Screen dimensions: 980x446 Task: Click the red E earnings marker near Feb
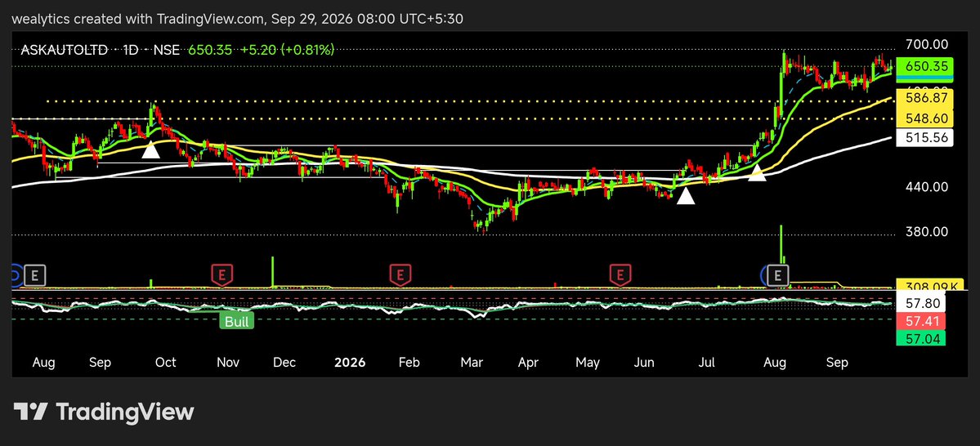pyautogui.click(x=400, y=274)
